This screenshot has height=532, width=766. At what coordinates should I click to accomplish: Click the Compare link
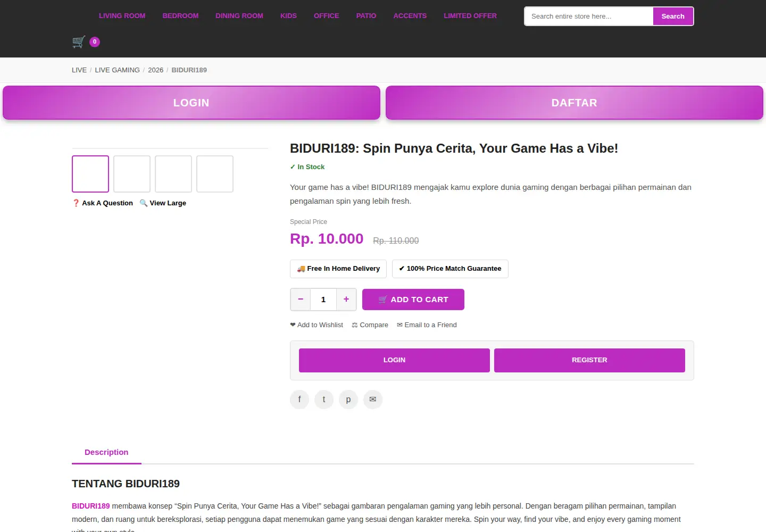coord(370,325)
